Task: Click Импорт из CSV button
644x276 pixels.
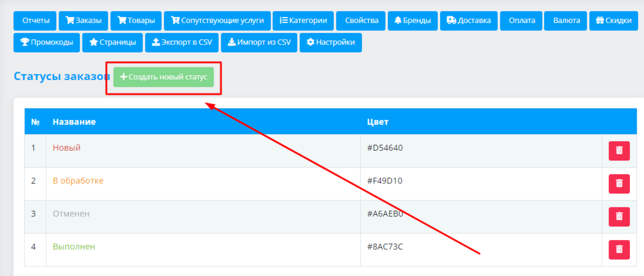Action: tap(259, 42)
